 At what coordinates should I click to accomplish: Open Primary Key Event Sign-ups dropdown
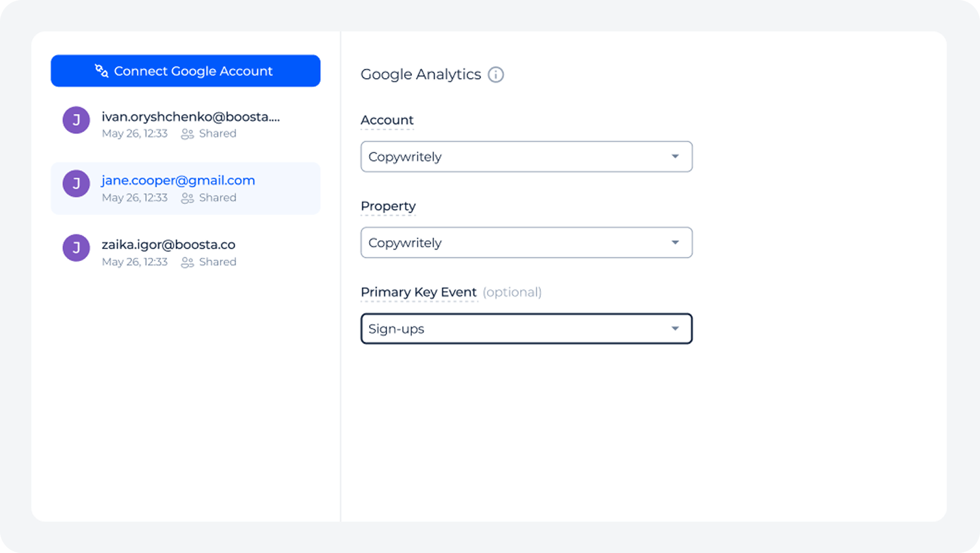point(526,329)
